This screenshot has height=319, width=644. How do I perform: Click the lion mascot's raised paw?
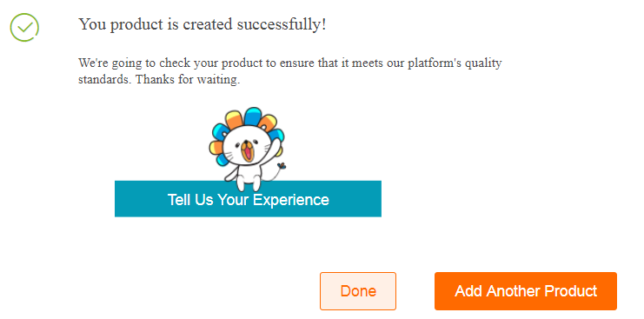(x=277, y=145)
